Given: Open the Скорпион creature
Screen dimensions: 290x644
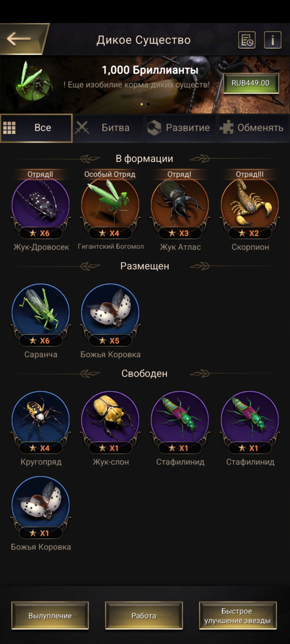Looking at the screenshot, I should 250,208.
